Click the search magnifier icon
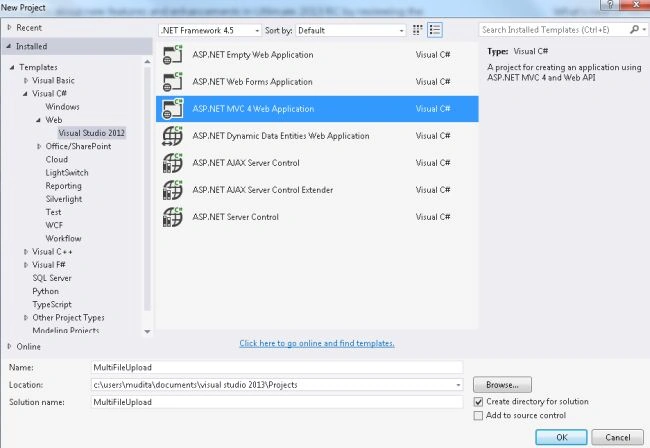Image resolution: width=650 pixels, height=448 pixels. pos(634,29)
